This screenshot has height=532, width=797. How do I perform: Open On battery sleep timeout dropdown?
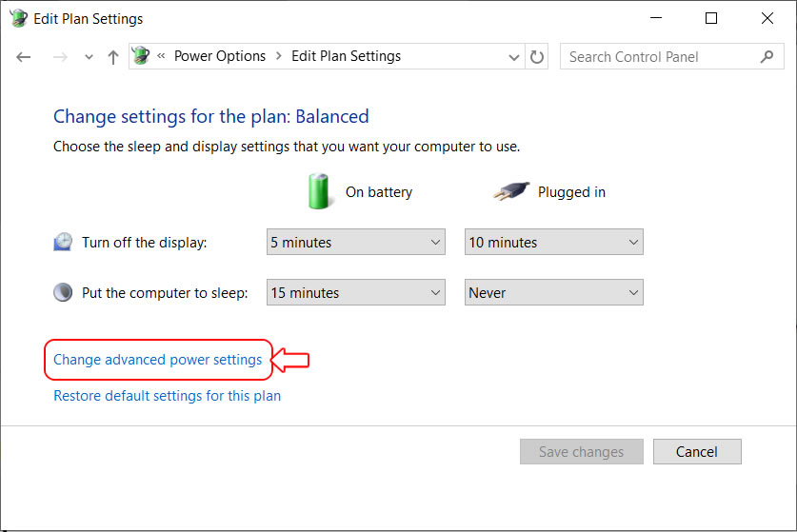356,292
